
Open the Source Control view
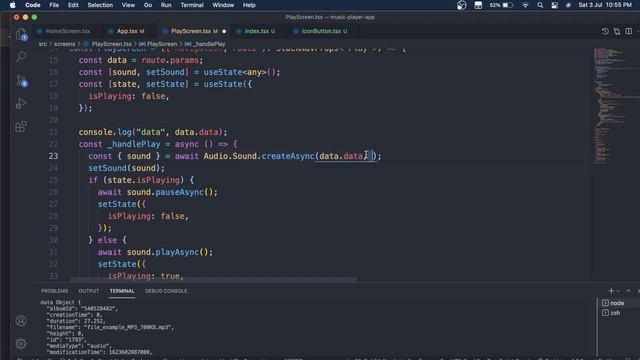tap(21, 80)
